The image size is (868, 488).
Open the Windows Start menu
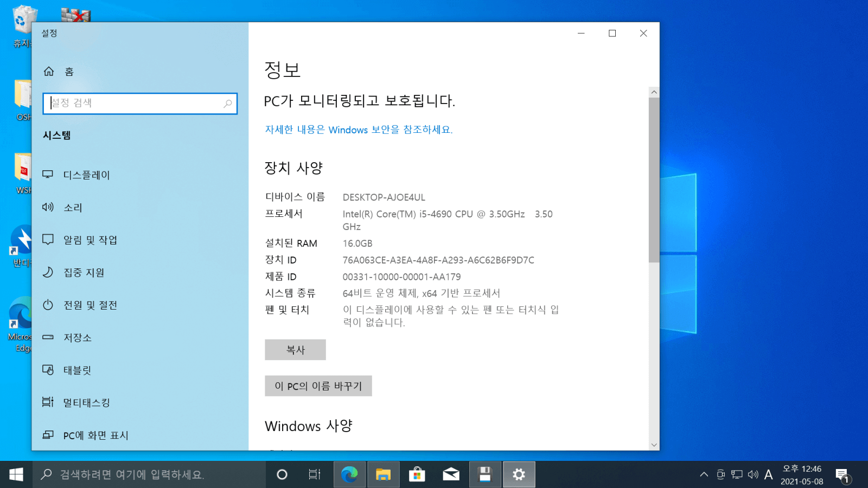[x=16, y=474]
